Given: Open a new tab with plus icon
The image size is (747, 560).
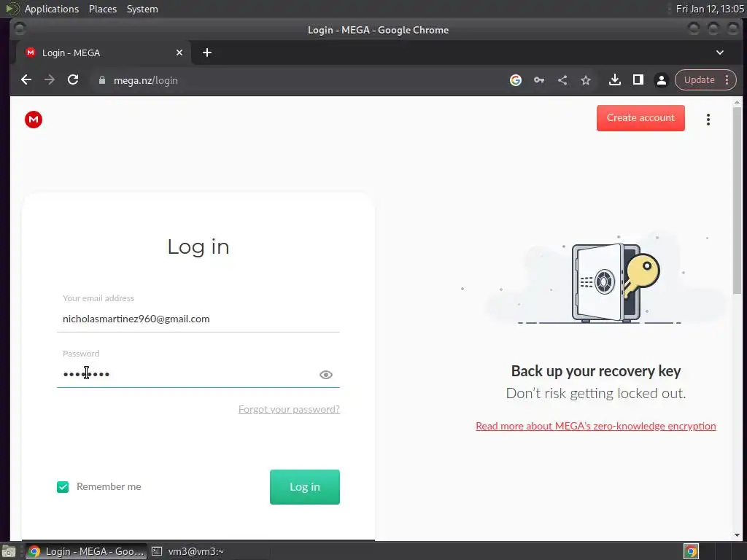Looking at the screenshot, I should pos(206,52).
